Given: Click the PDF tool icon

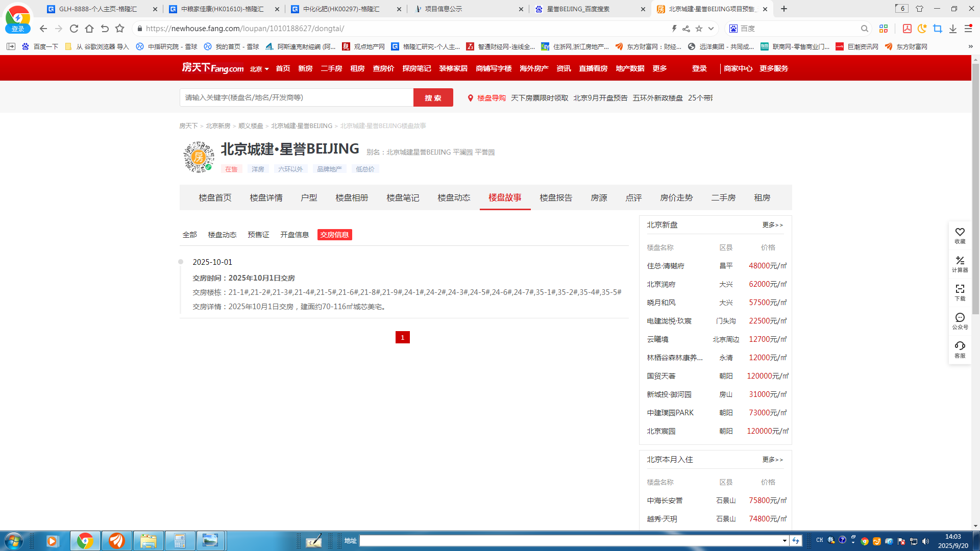Looking at the screenshot, I should 907,29.
